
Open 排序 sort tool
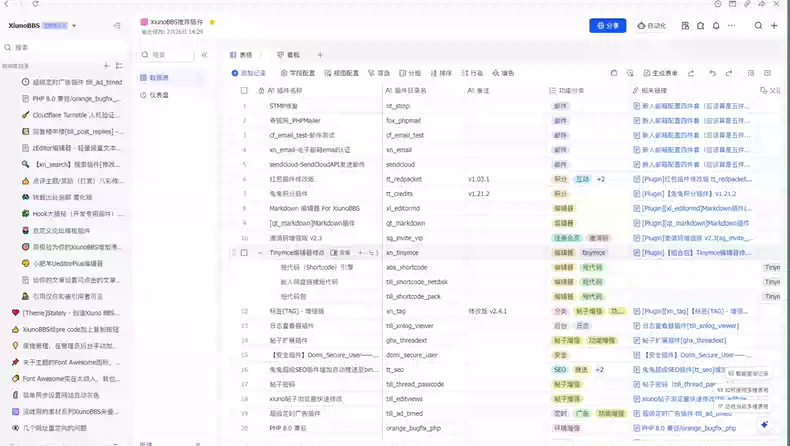pyautogui.click(x=441, y=73)
